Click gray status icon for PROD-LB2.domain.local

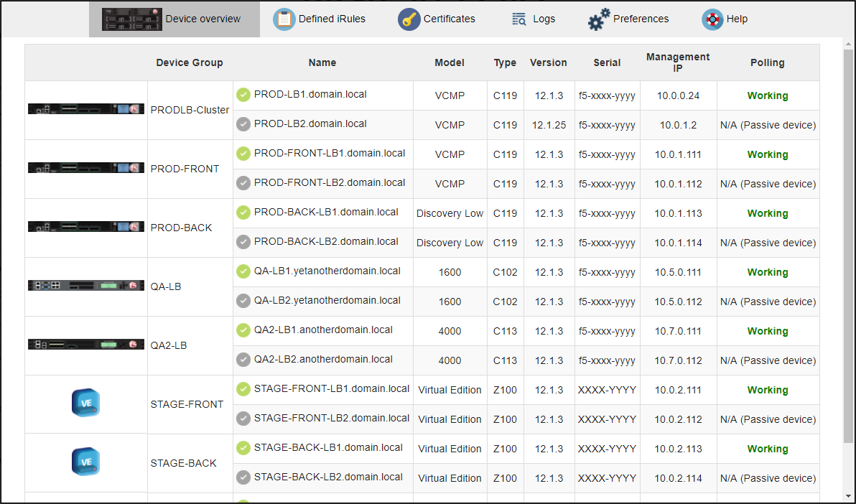tap(243, 124)
